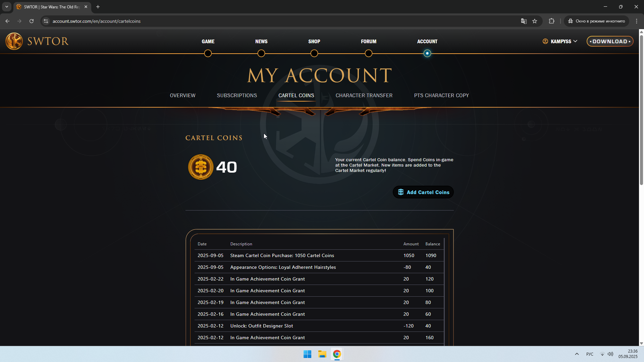This screenshot has width=644, height=362.
Task: Open the SHOP menu
Action: (x=314, y=42)
